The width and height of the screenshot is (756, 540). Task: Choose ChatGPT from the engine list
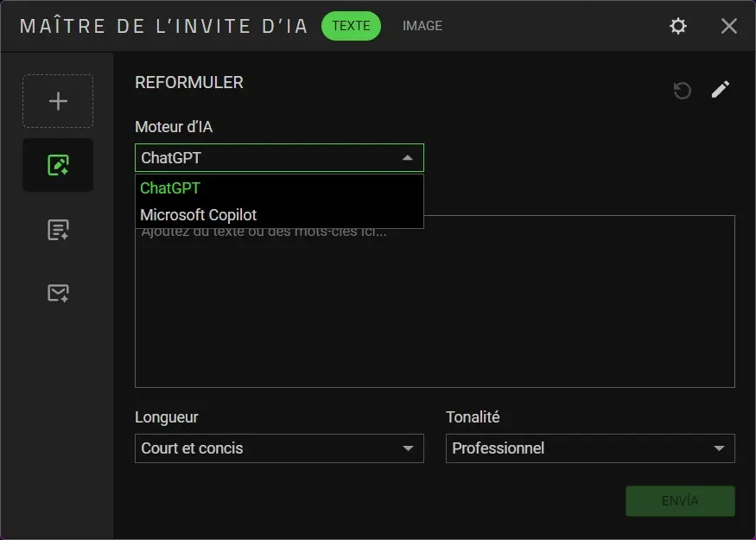pos(279,188)
